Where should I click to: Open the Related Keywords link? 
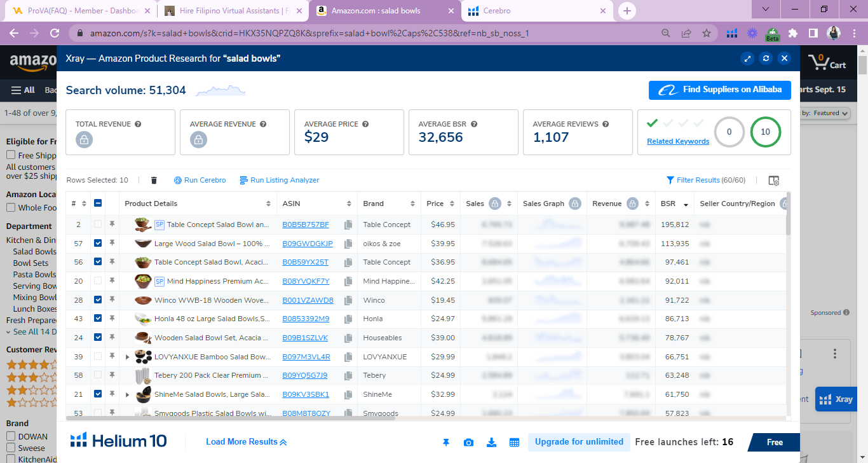(678, 141)
